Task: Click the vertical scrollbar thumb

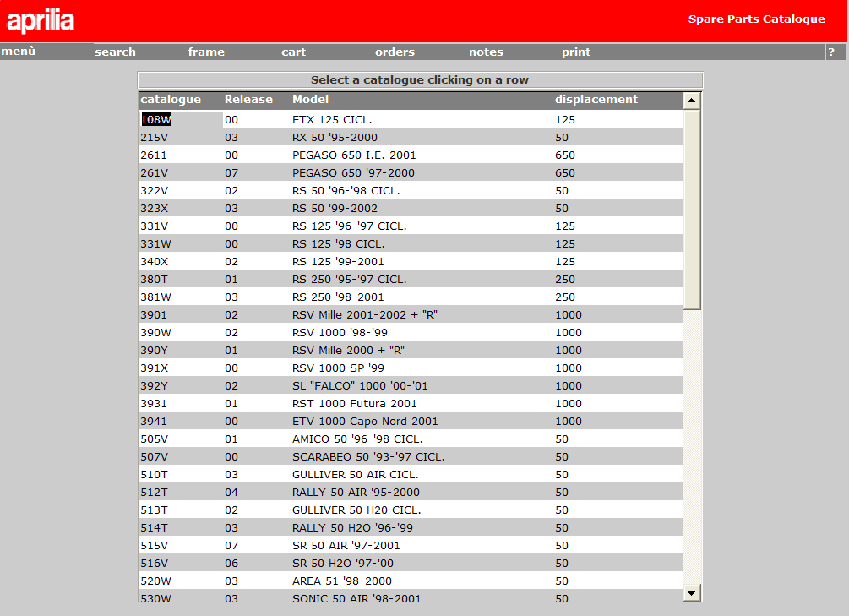Action: click(x=692, y=210)
